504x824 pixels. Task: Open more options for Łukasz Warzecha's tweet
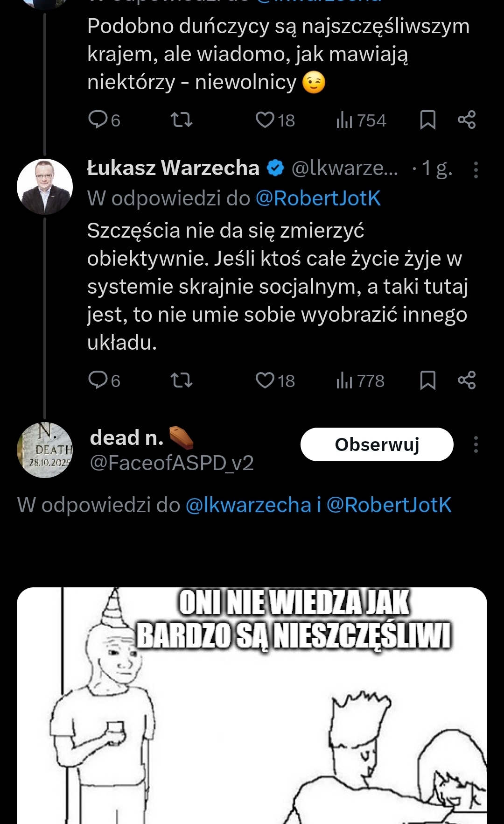click(x=476, y=170)
